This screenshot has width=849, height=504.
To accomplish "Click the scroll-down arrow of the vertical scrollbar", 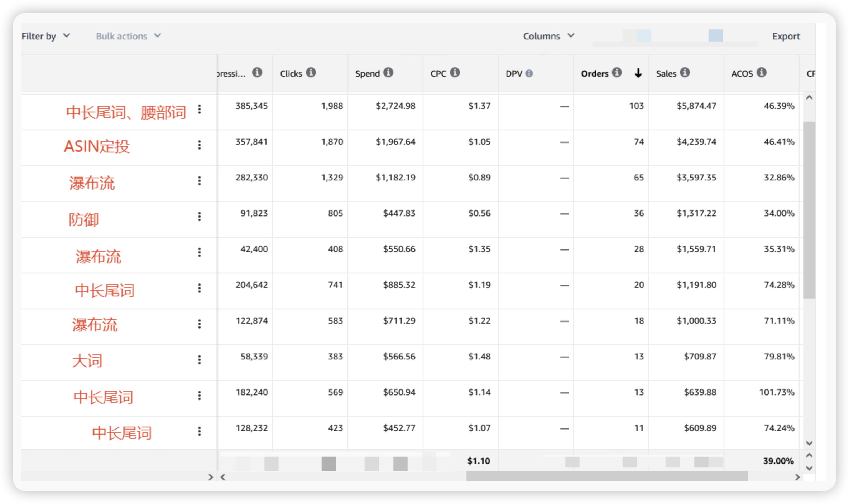I will click(809, 443).
